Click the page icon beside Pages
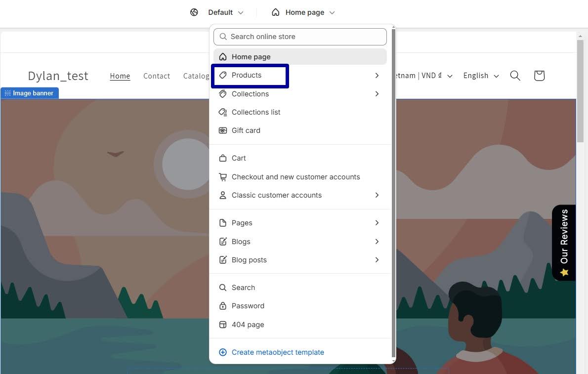588x374 pixels. pyautogui.click(x=223, y=223)
